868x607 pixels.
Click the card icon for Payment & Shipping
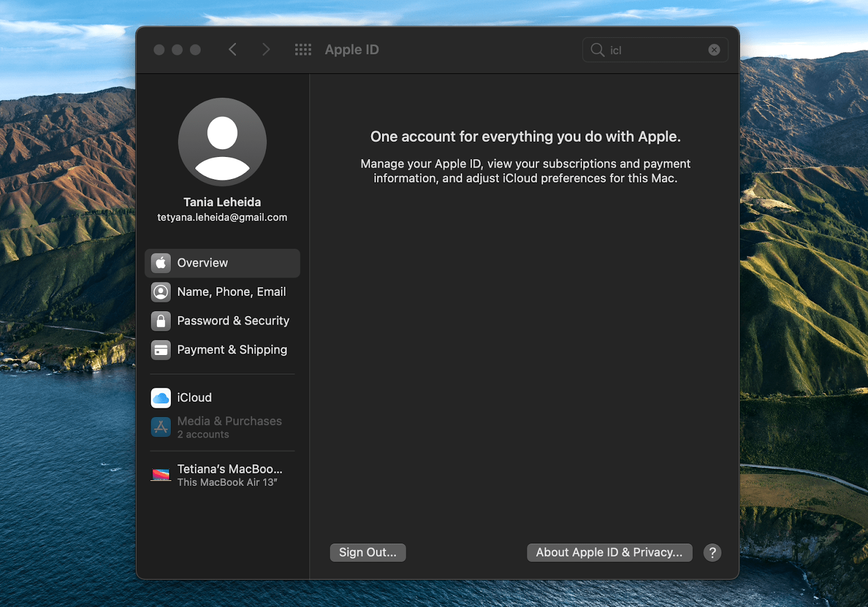pyautogui.click(x=161, y=350)
